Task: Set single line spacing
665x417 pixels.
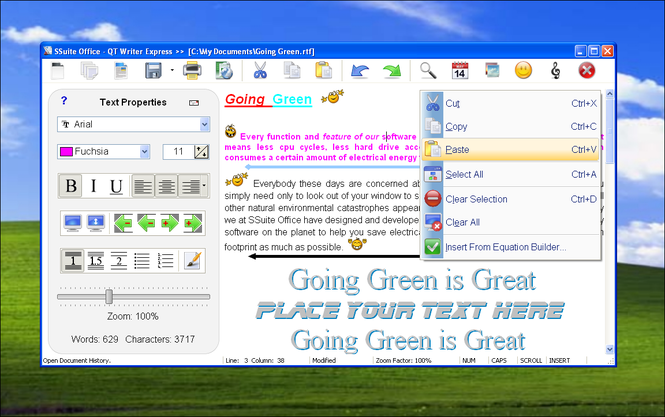Action: [73, 260]
